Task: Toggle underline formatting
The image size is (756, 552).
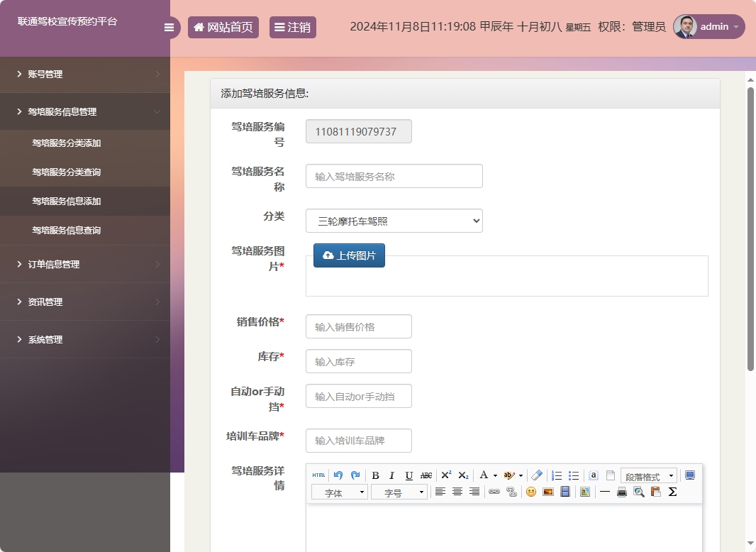Action: pos(408,475)
